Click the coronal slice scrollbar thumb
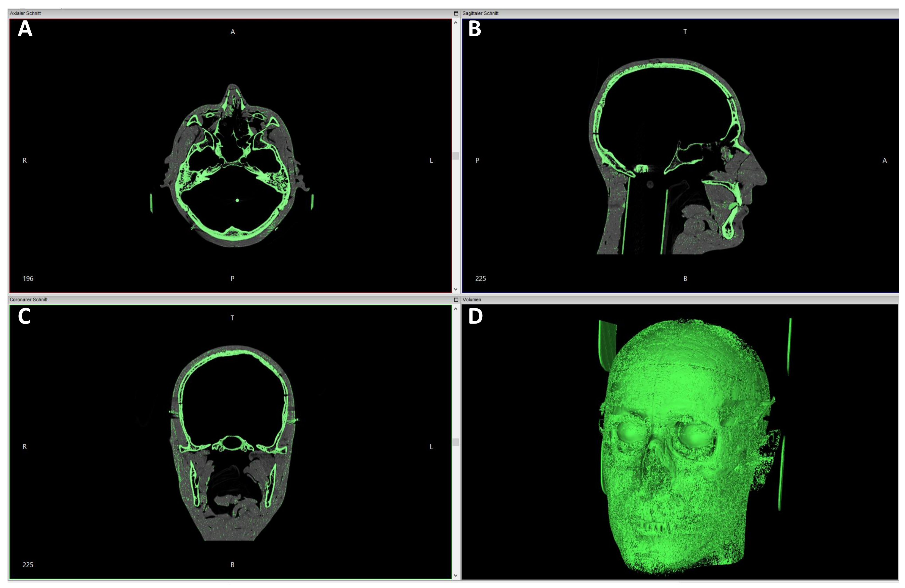905x588 pixels. tap(456, 442)
